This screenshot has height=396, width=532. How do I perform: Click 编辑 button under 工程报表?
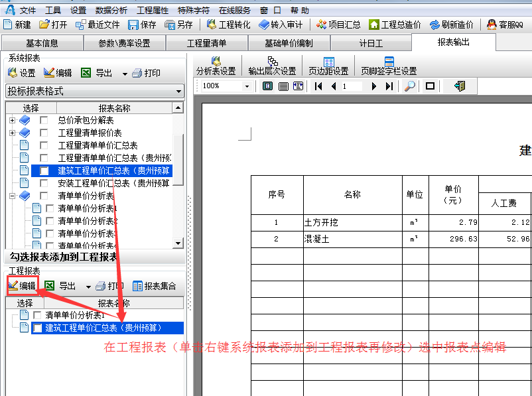click(22, 286)
